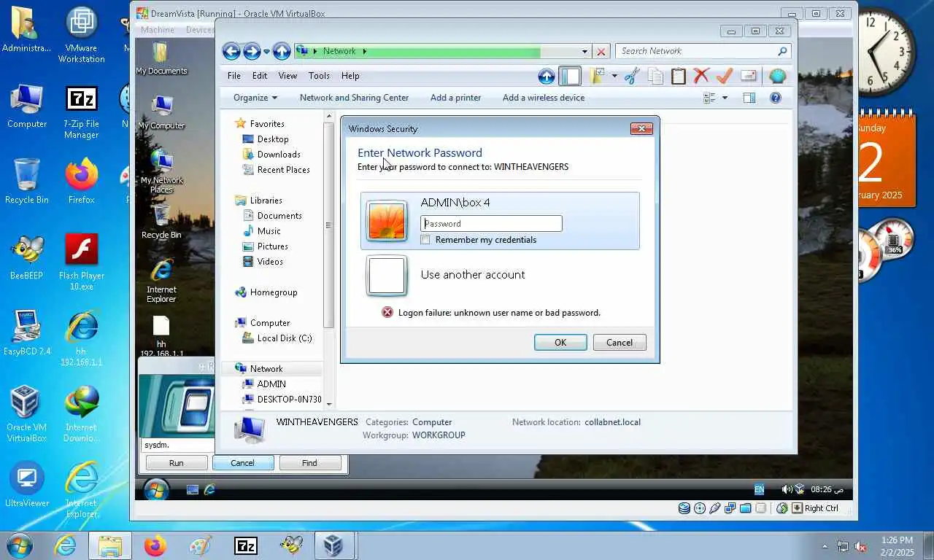This screenshot has width=934, height=560.
Task: Click the folder options toolbar icon
Action: coord(598,76)
